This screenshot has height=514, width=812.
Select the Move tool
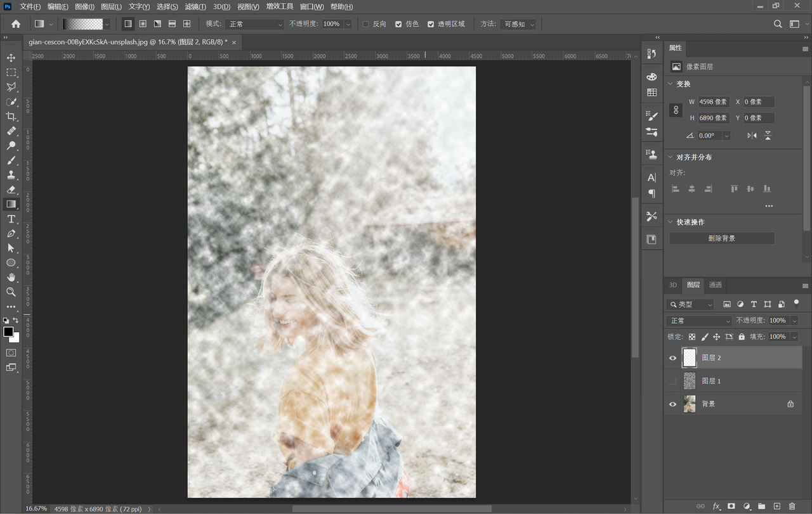(x=11, y=58)
